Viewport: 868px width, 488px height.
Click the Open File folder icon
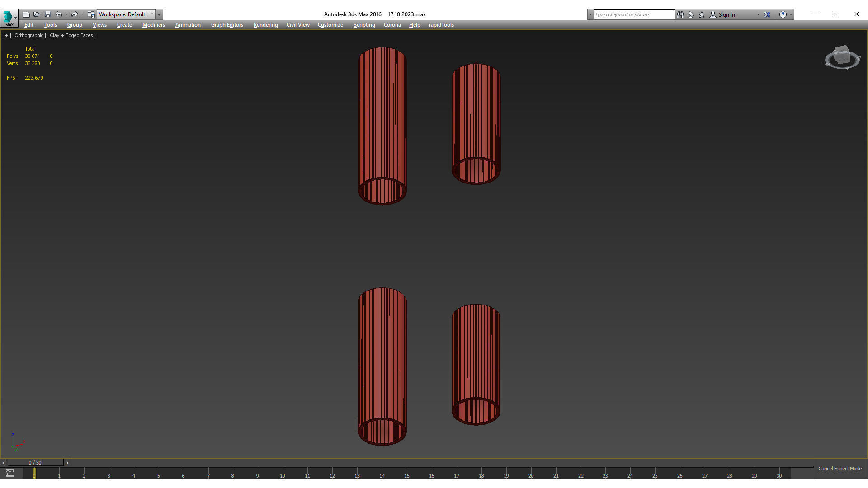click(37, 14)
